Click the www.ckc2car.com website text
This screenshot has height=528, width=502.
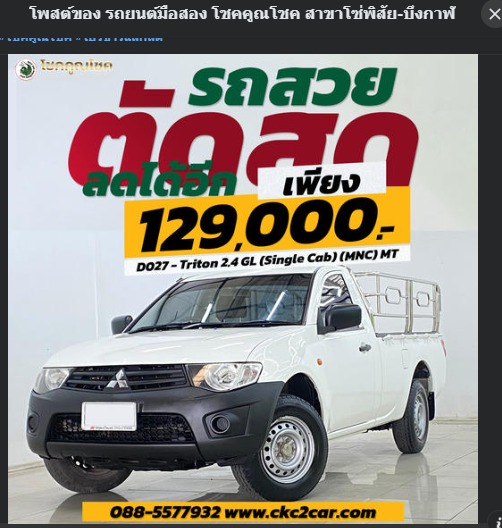click(x=300, y=513)
